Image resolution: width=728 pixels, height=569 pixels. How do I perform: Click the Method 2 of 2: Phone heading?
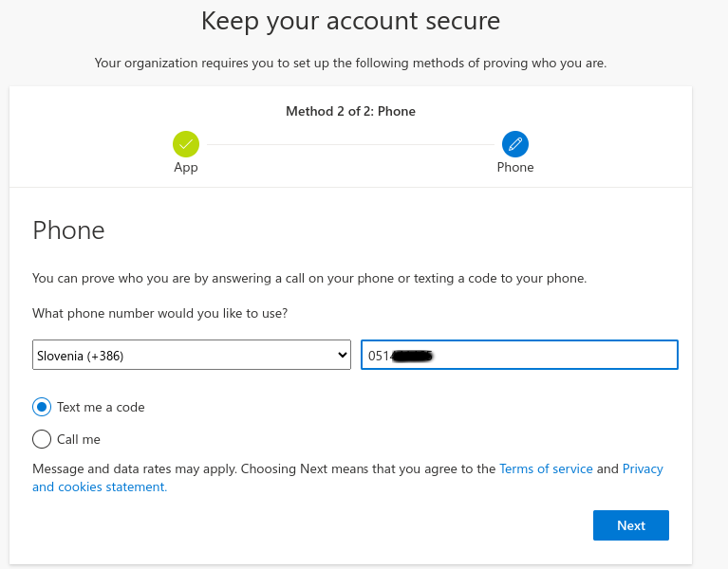350,111
